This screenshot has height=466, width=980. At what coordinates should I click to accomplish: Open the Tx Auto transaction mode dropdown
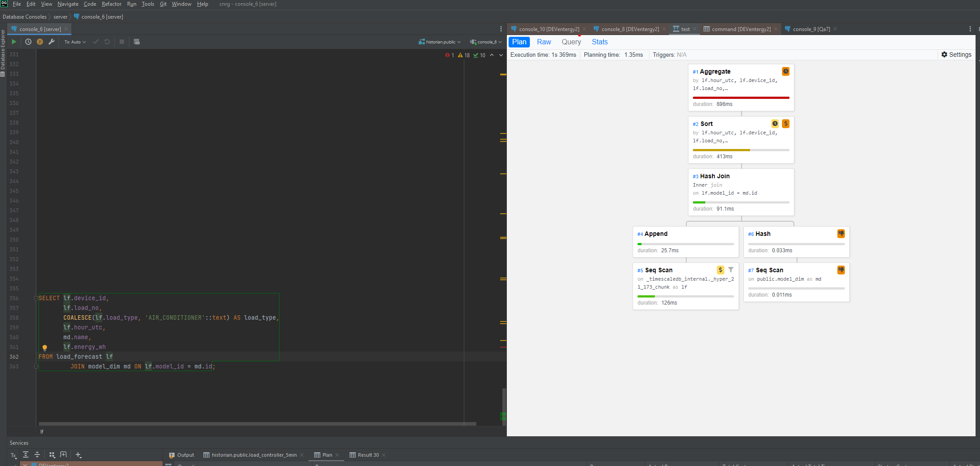pos(75,42)
